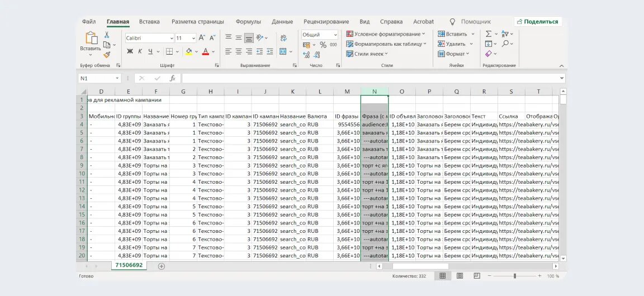This screenshot has height=296, width=644.
Task: Click the large Paste clipboard icon
Action: coord(91,38)
